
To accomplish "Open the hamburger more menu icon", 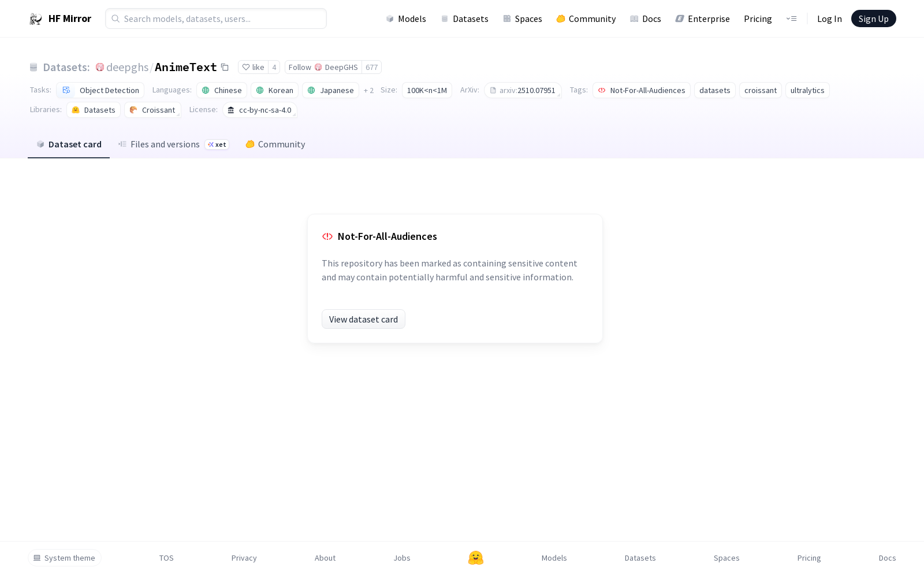I will click(791, 19).
